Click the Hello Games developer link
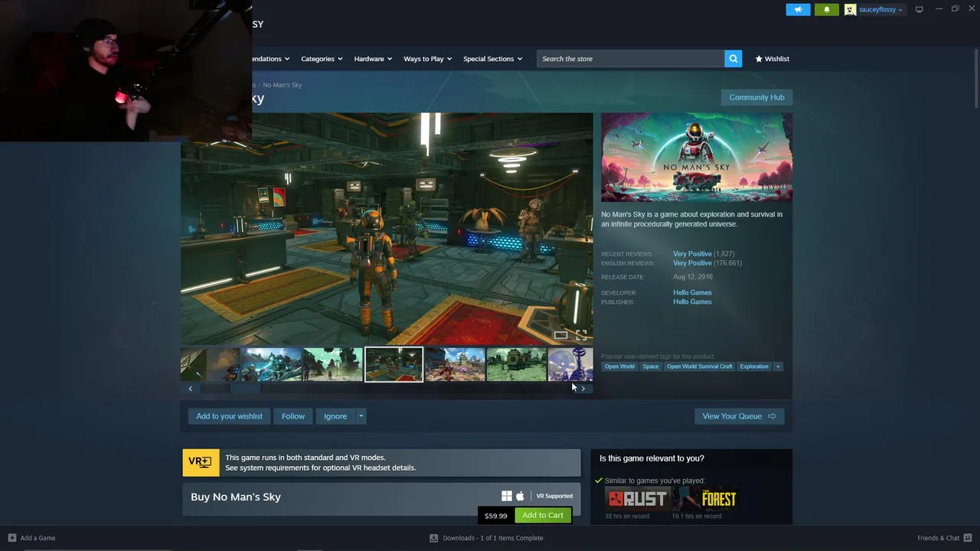 click(x=692, y=292)
